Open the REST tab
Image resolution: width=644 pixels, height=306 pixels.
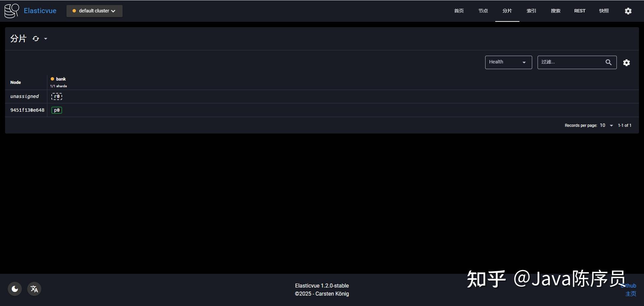[580, 10]
